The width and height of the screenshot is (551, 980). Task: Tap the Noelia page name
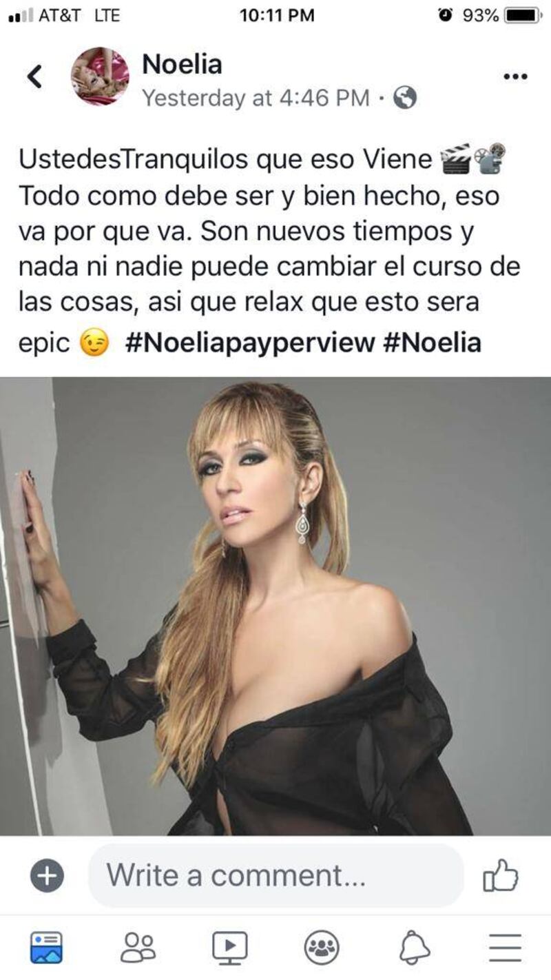(x=182, y=65)
